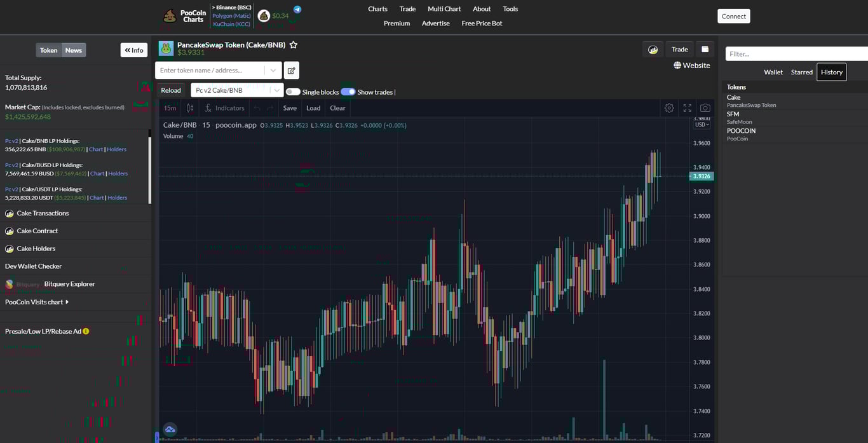Toggle the Single blocks switch
The height and width of the screenshot is (443, 868).
(x=293, y=92)
